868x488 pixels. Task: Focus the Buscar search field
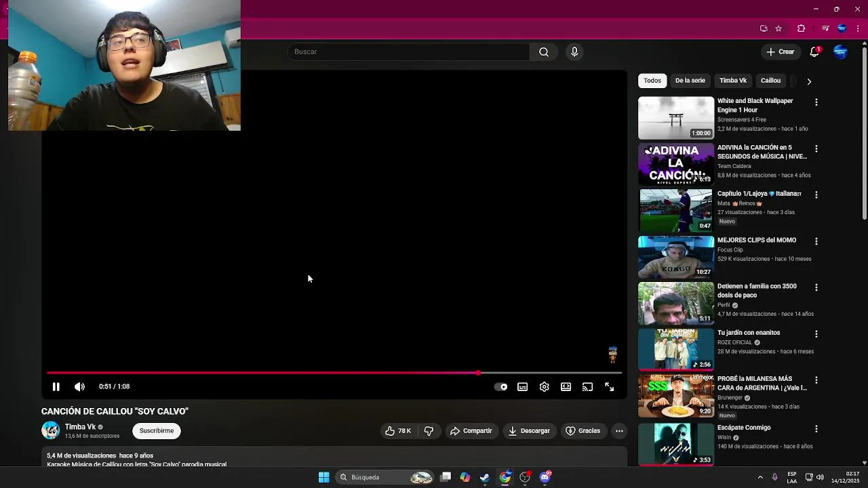click(x=409, y=52)
